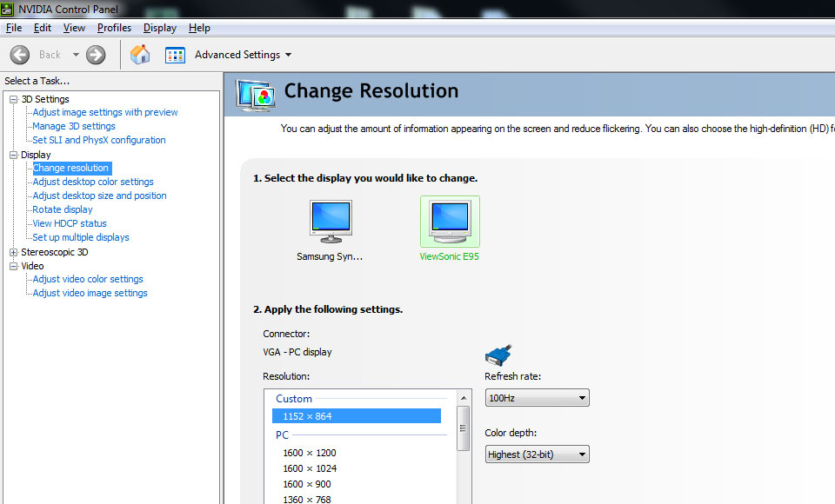Open Adjust video color settings
Viewport: 835px width, 504px height.
tap(87, 279)
